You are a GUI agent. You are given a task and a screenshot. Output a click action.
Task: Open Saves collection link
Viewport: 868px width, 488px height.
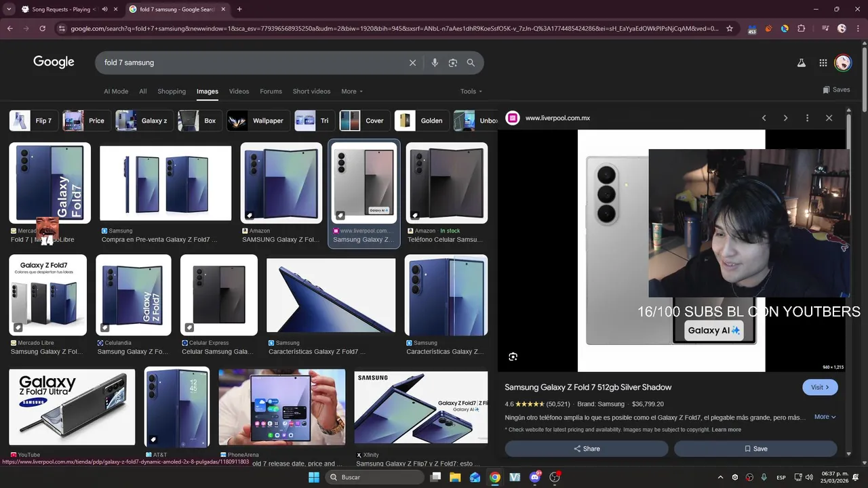click(836, 89)
